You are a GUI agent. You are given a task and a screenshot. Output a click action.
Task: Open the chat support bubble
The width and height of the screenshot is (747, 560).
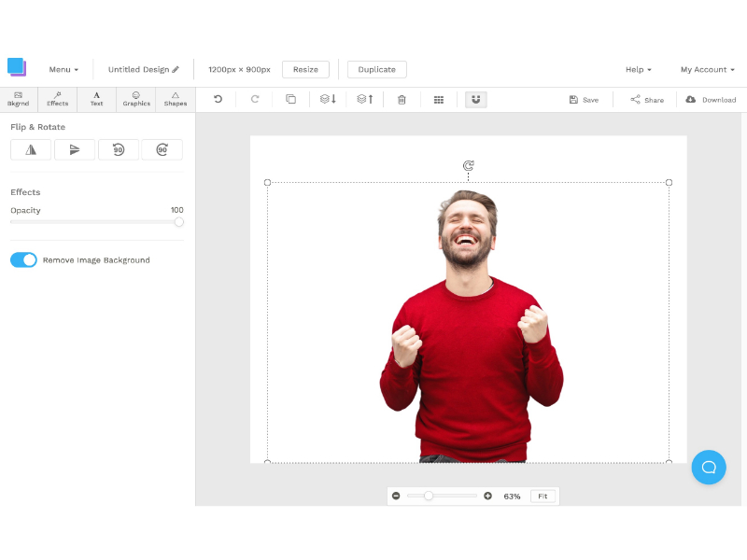click(x=709, y=467)
